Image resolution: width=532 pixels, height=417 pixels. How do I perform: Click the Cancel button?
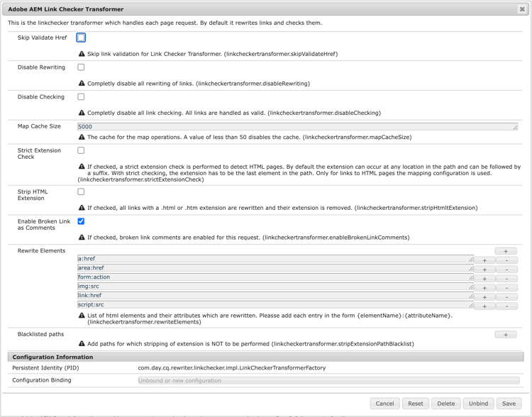coord(384,404)
